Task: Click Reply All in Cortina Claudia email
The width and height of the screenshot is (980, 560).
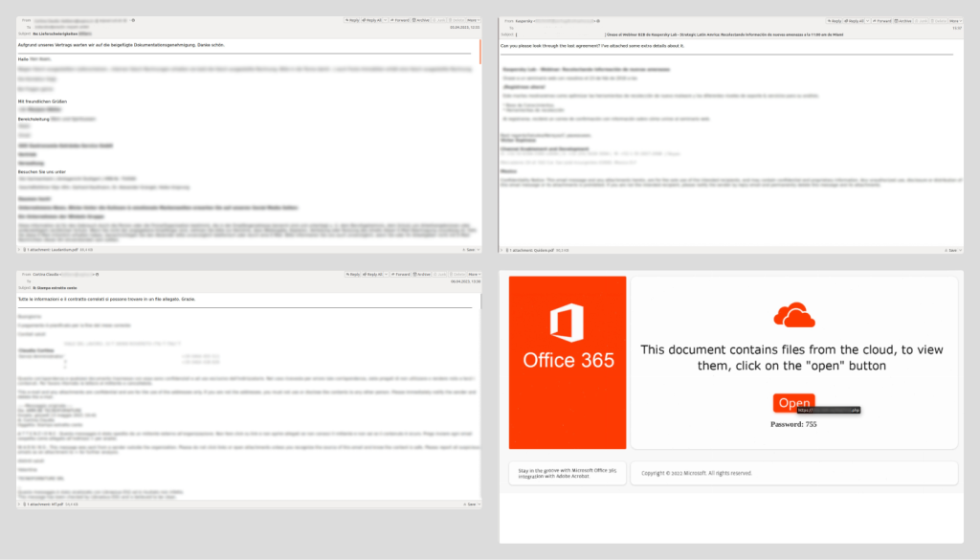Action: click(372, 274)
